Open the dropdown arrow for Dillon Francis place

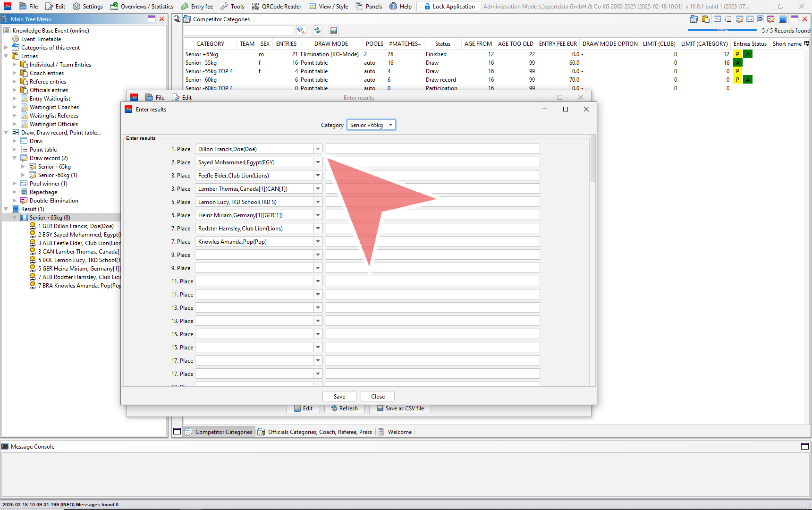[318, 149]
